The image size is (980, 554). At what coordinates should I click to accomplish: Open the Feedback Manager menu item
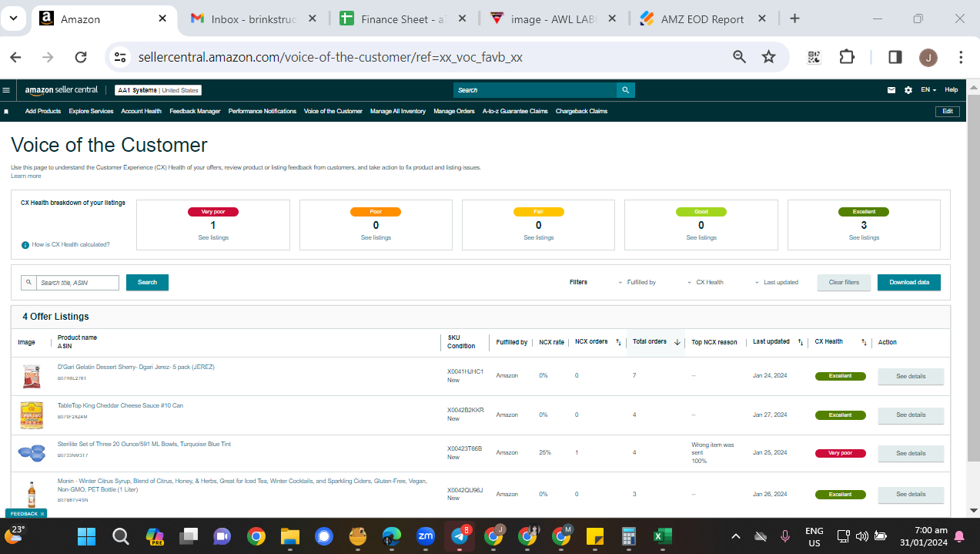click(195, 111)
